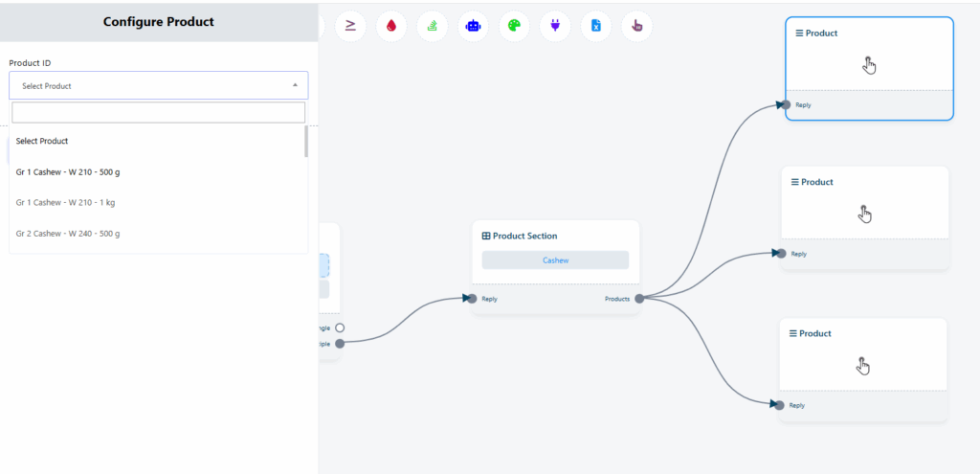Click the hand pointer toolbar icon
Image resolution: width=980 pixels, height=474 pixels.
(x=637, y=26)
